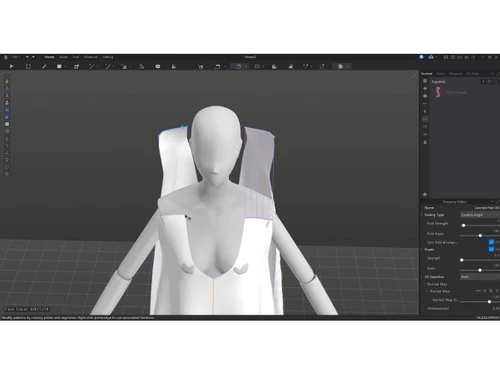The image size is (500, 375).
Task: Switch to the Setting ribbon tab
Action: (108, 57)
